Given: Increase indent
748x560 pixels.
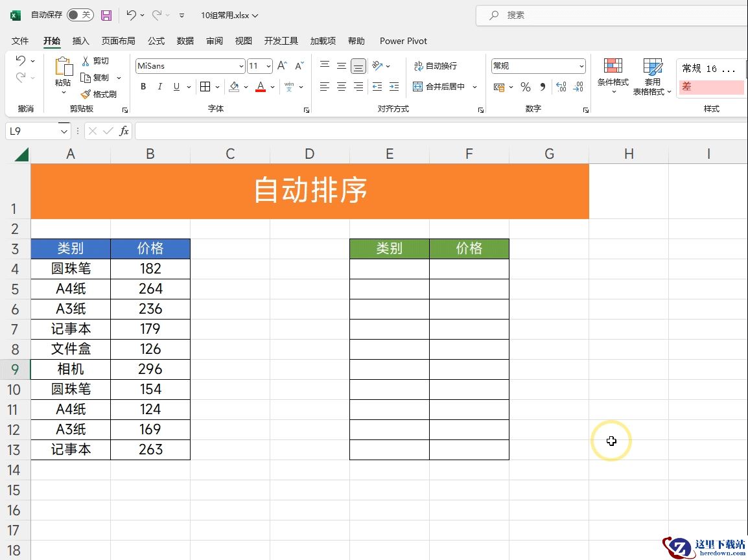Looking at the screenshot, I should 394,86.
